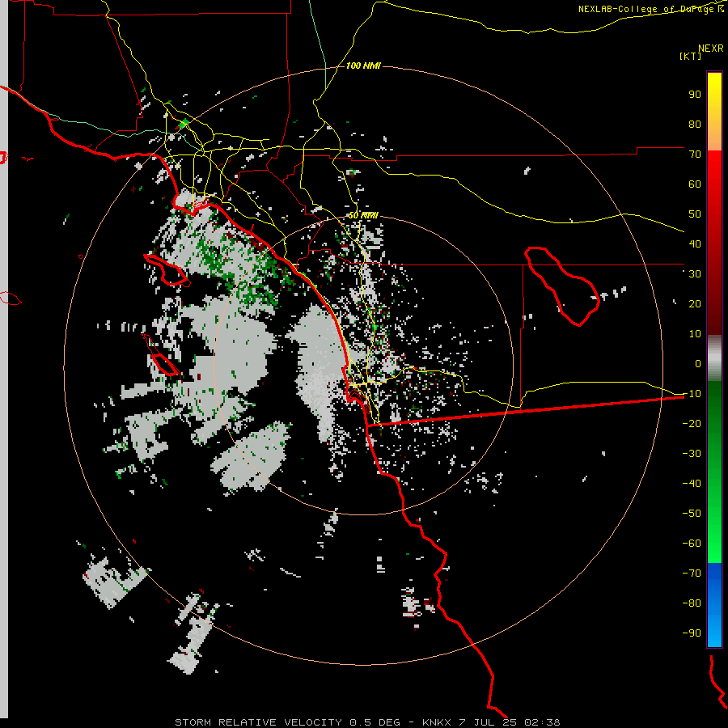This screenshot has width=728, height=728.
Task: Click the 80 value on the velocity scale
Action: tap(695, 124)
